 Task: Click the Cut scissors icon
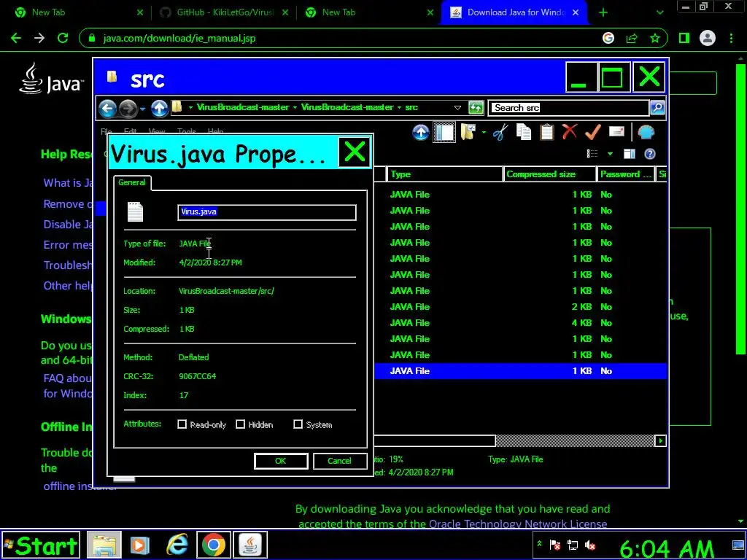(x=500, y=133)
